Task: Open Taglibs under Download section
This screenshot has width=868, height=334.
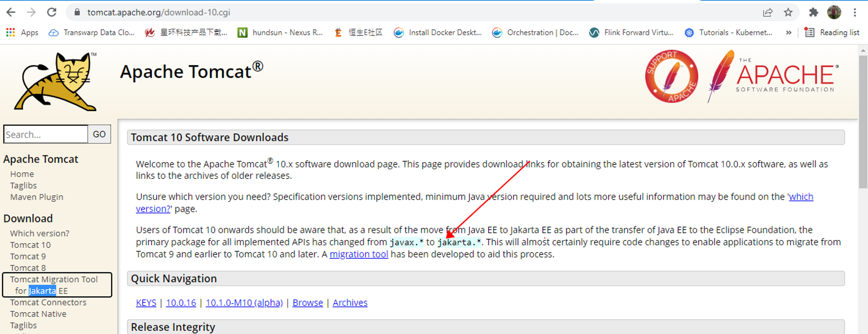Action: 23,325
